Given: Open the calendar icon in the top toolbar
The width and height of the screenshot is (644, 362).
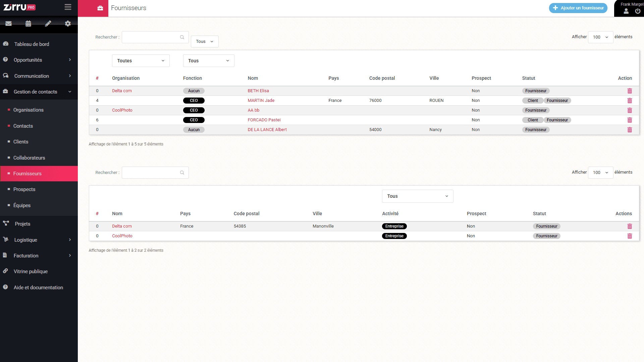Looking at the screenshot, I should point(28,23).
